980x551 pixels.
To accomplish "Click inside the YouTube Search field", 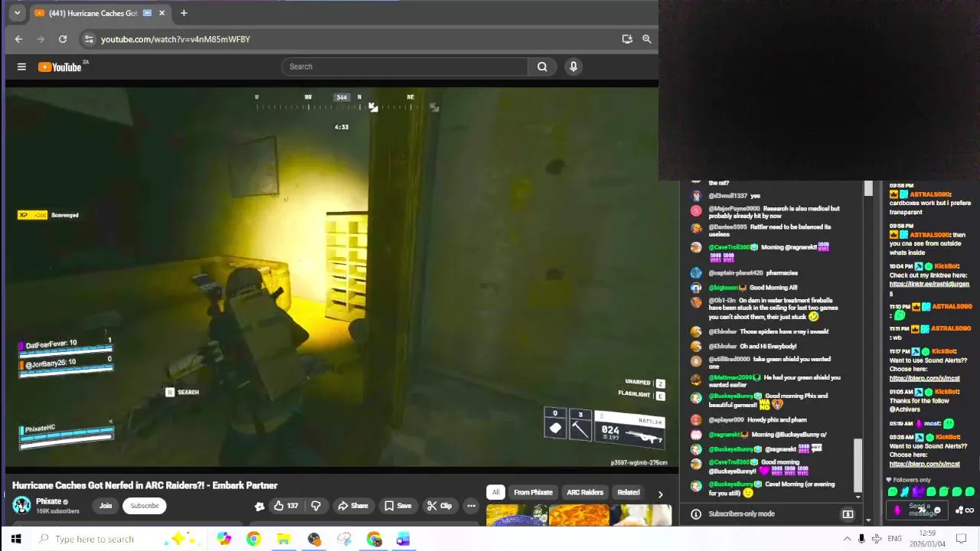I will [404, 67].
